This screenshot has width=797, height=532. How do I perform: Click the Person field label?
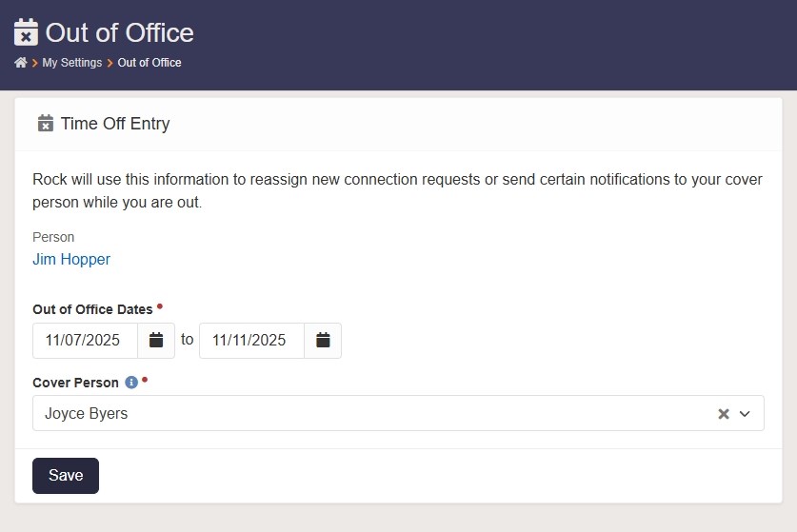[x=53, y=237]
